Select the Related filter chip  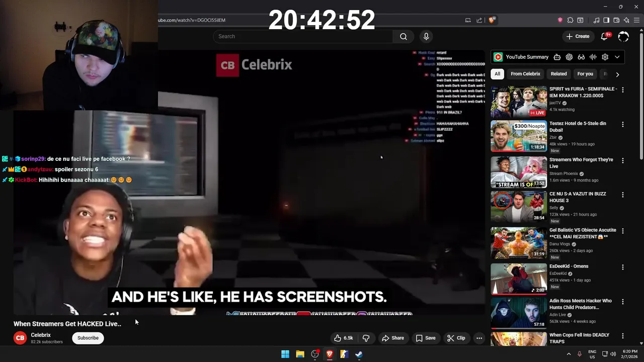(x=558, y=74)
